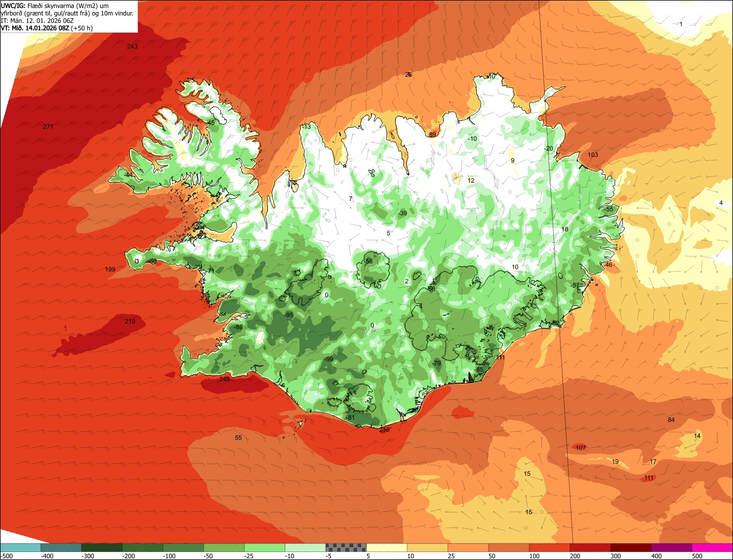Select the legend label -100
The image size is (733, 560).
click(168, 556)
